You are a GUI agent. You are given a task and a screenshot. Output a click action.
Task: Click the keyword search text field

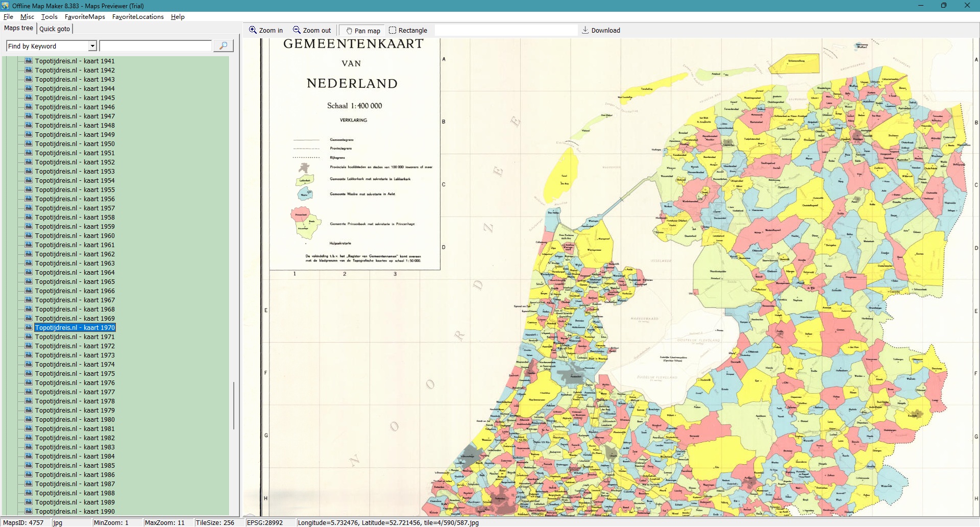pyautogui.click(x=155, y=46)
